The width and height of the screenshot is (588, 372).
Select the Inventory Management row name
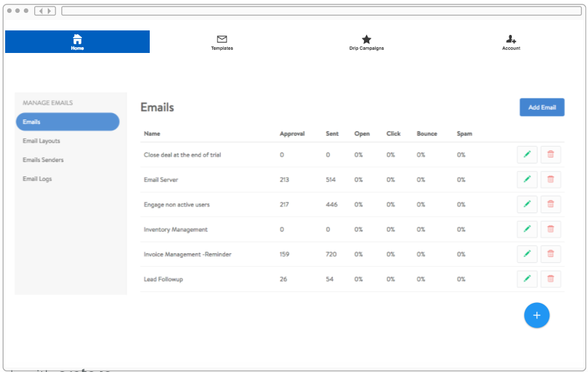click(176, 229)
